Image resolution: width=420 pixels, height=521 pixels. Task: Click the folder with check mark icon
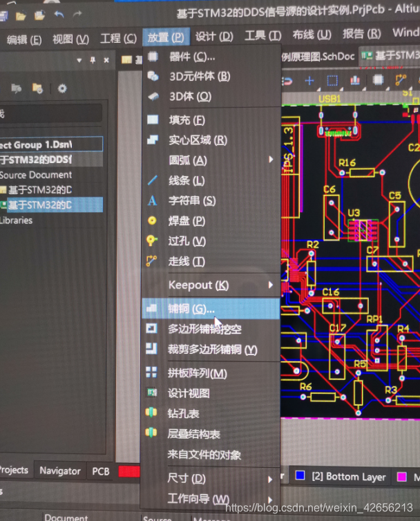pyautogui.click(x=37, y=88)
